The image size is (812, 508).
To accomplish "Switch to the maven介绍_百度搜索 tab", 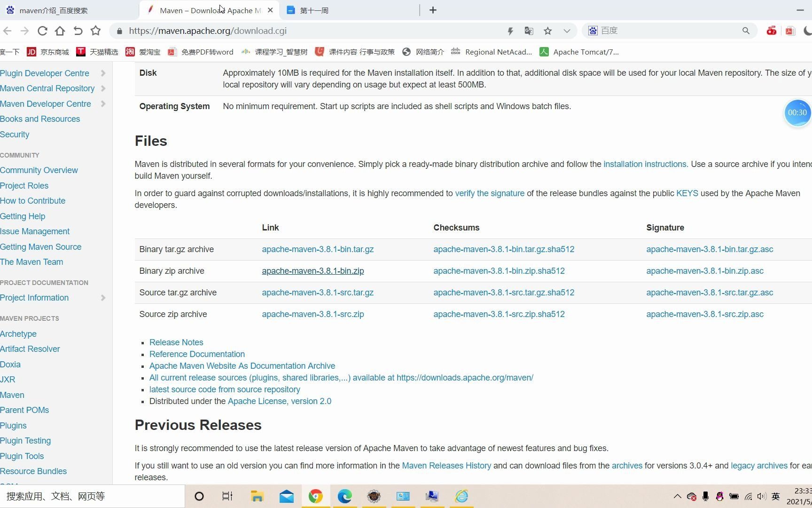I will point(70,10).
